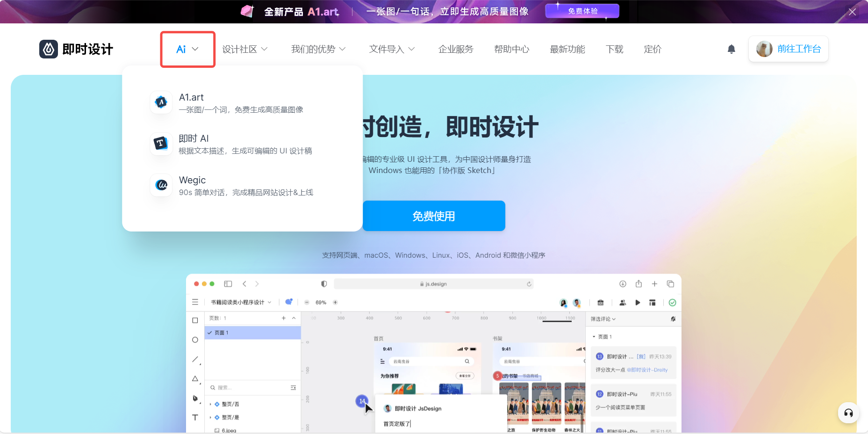This screenshot has height=434, width=868.
Task: Click the share users icon in the mockup
Action: [x=623, y=303]
